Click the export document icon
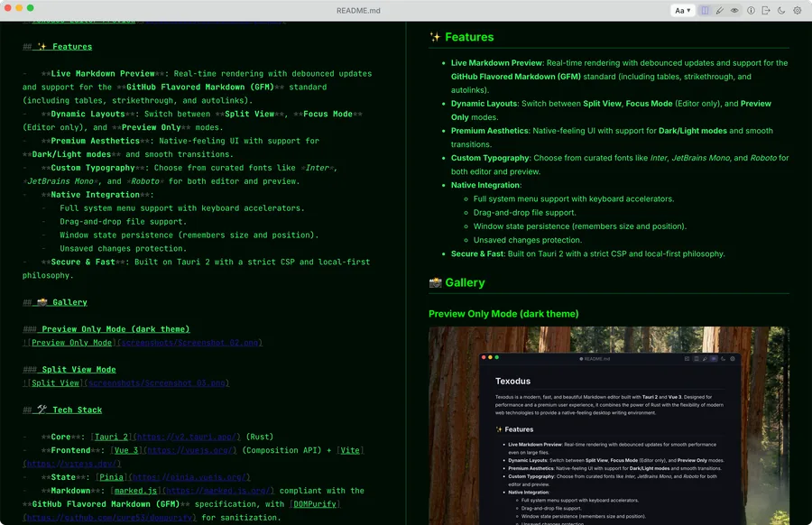Image resolution: width=812 pixels, height=525 pixels. pos(766,10)
